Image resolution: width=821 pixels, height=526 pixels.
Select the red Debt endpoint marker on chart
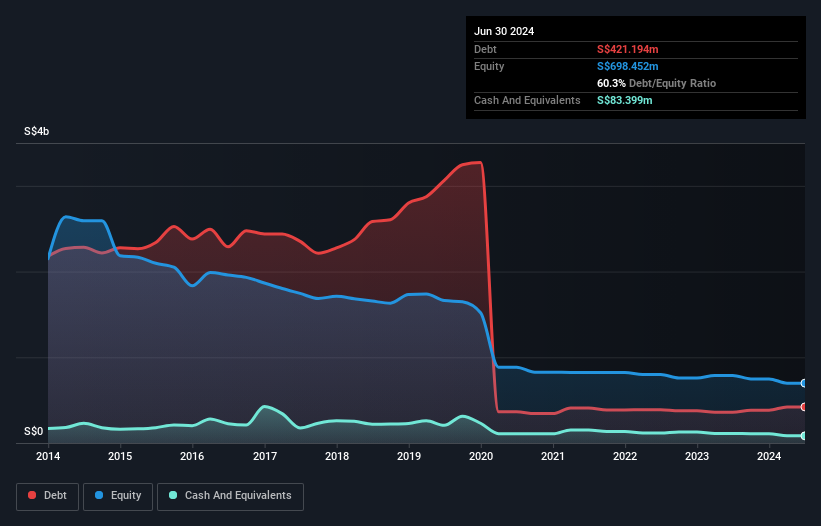coord(804,407)
